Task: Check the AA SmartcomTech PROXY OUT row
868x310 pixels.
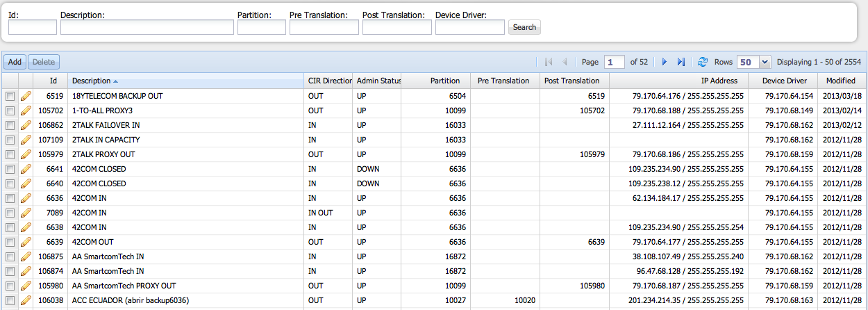Action: 10,286
